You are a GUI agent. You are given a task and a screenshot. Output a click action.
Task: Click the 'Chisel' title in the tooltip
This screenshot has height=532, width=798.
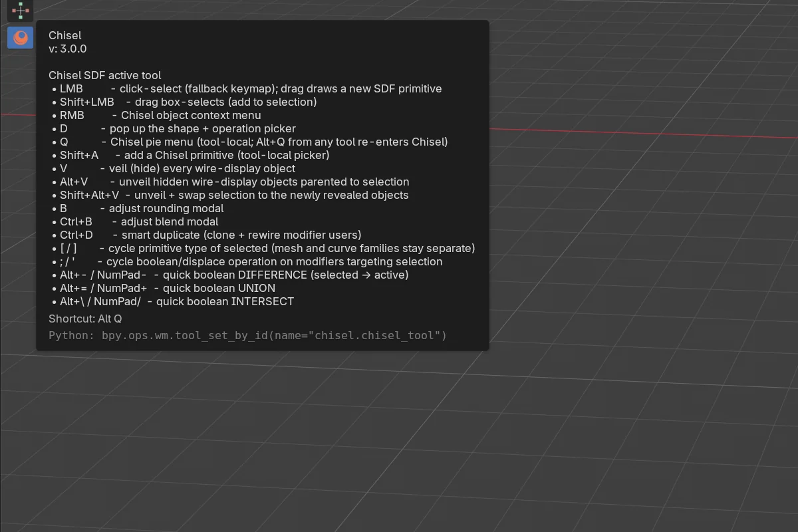[65, 35]
